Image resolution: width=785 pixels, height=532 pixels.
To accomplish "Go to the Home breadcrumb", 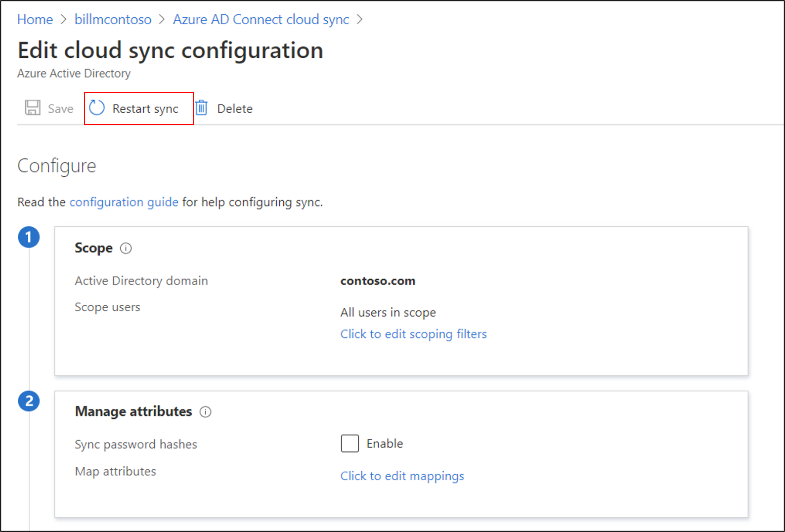I will click(35, 19).
